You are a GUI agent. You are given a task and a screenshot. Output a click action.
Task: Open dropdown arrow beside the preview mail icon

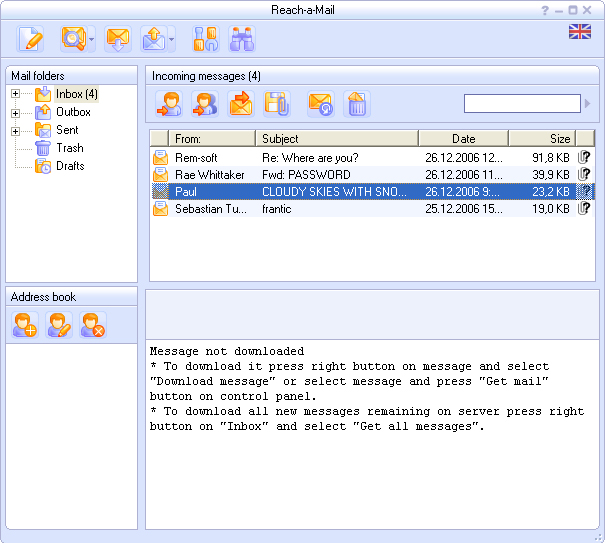(x=92, y=41)
